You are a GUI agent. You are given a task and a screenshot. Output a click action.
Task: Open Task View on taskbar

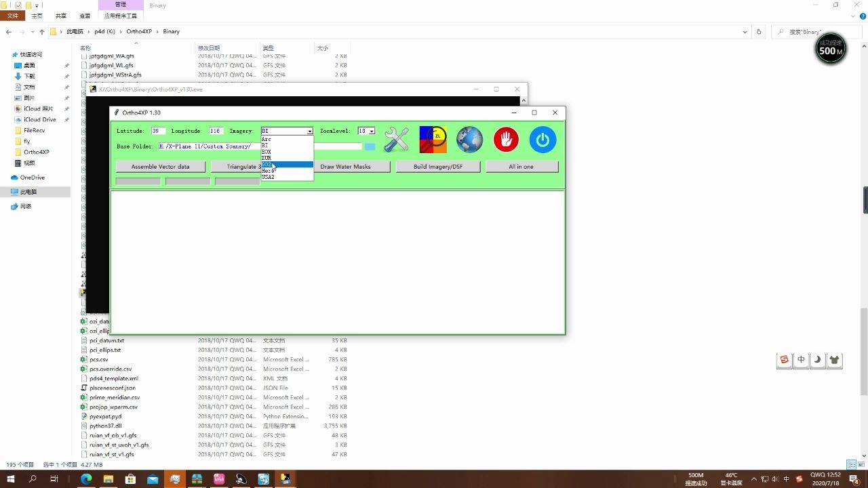point(55,479)
